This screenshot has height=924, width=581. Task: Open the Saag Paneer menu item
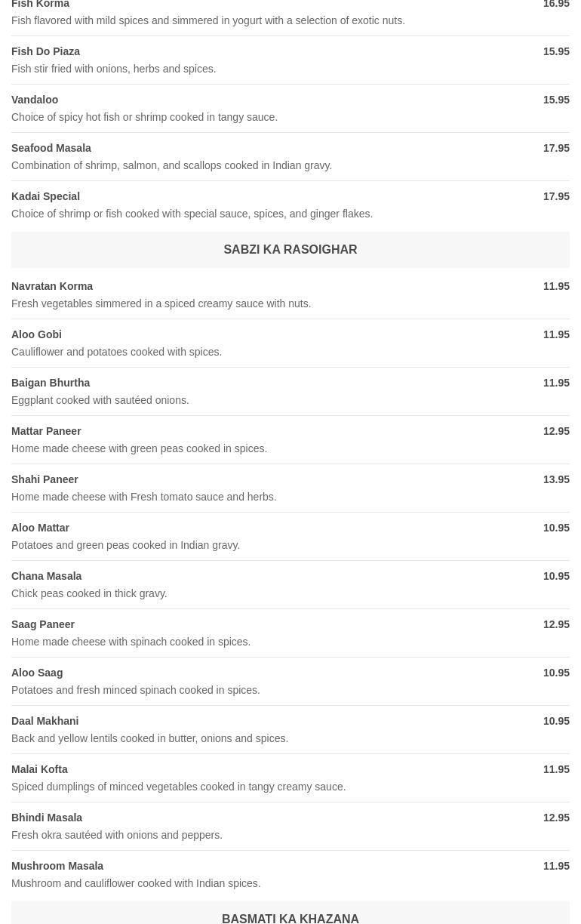tap(43, 624)
